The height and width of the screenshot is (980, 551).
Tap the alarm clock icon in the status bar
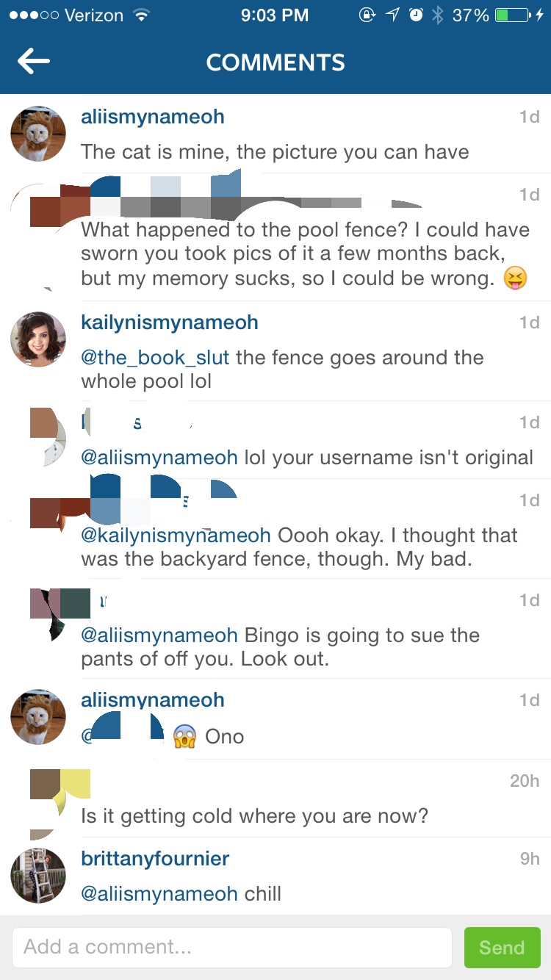416,15
